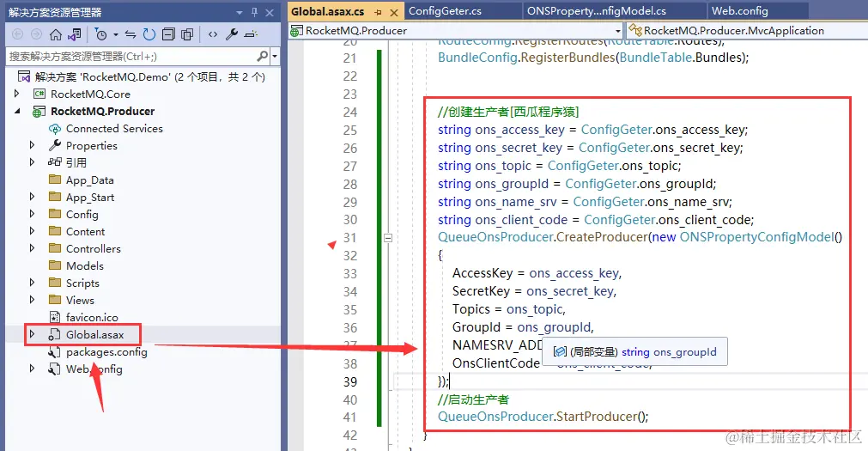The width and height of the screenshot is (868, 451).
Task: Switch between solution and folder views icon
Action: pyautogui.click(x=74, y=35)
